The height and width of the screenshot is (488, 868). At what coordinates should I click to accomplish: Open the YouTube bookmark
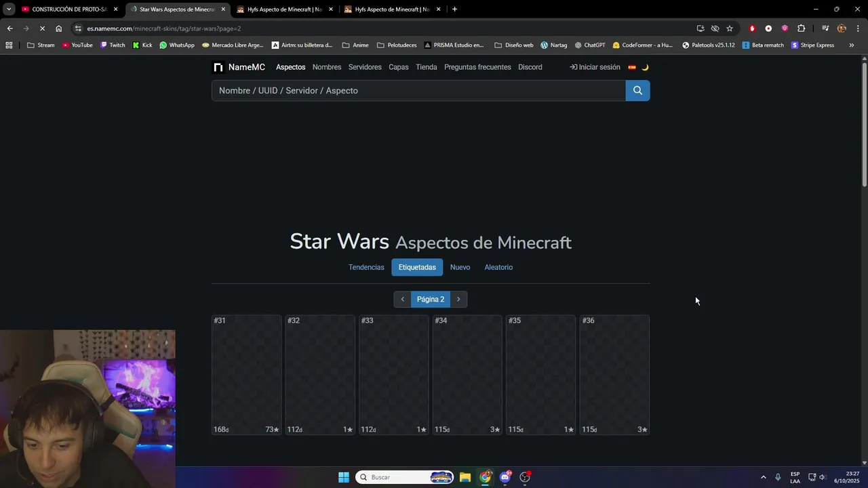pyautogui.click(x=77, y=45)
